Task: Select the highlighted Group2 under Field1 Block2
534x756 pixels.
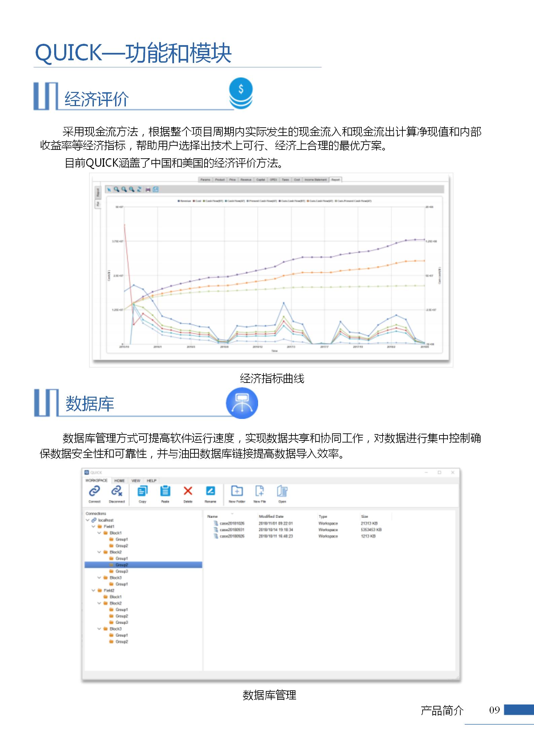Action: [x=143, y=565]
